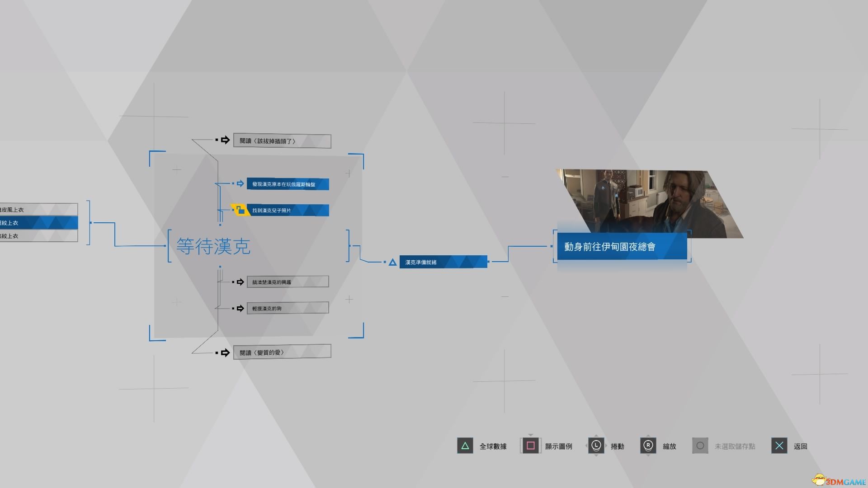Click the 返回 return icon button
868x488 pixels.
779,446
